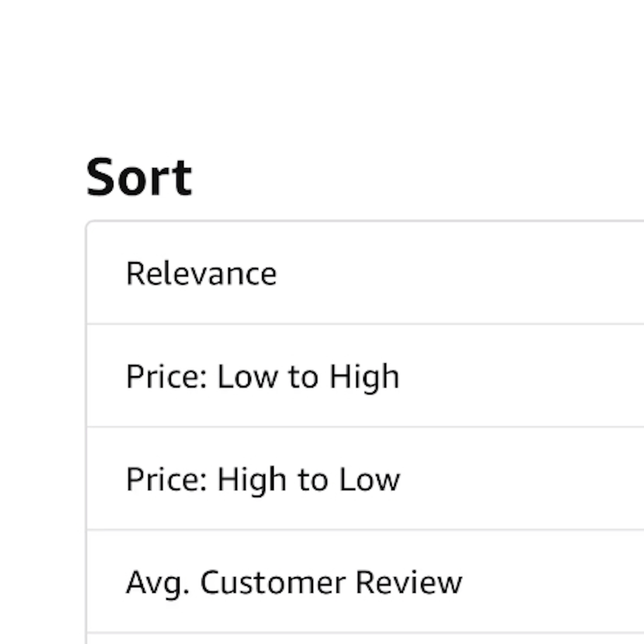This screenshot has height=644, width=644.
Task: Select the Relevance sort option
Action: (x=201, y=273)
